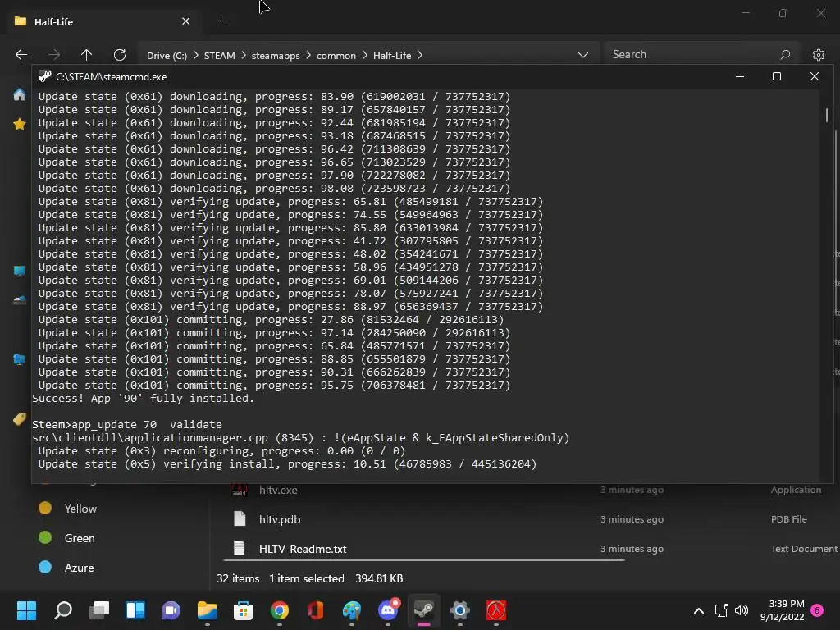Click the Success App 90 installed line
Image resolution: width=840 pixels, height=630 pixels.
(x=143, y=398)
